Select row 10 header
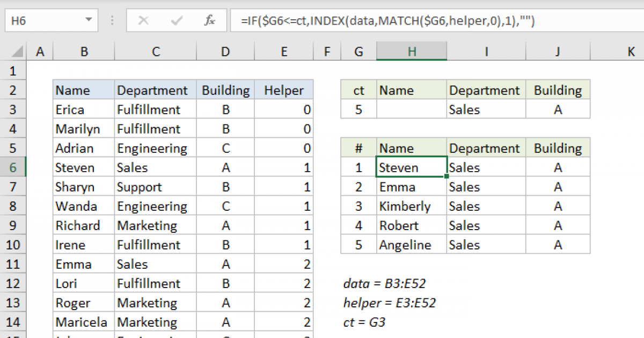The width and height of the screenshot is (644, 338). (x=13, y=245)
